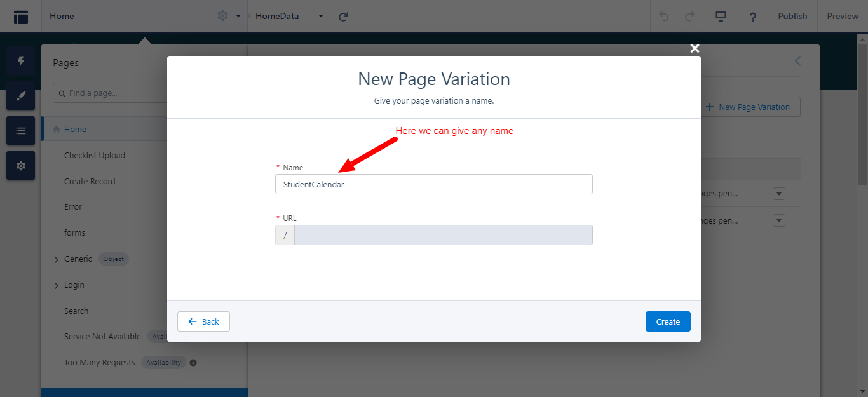Viewport: 868px width, 397px height.
Task: Click the Name input field
Action: [x=433, y=184]
